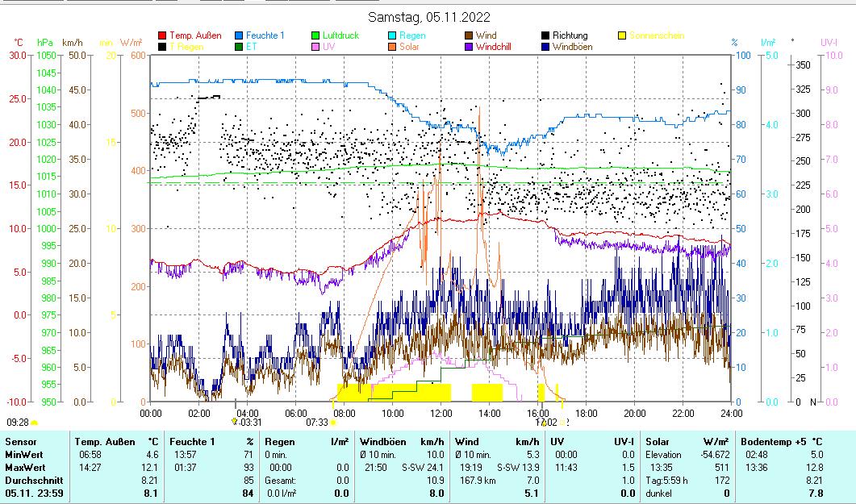Click the brown Wind legend swatch
856x504 pixels.
click(468, 35)
